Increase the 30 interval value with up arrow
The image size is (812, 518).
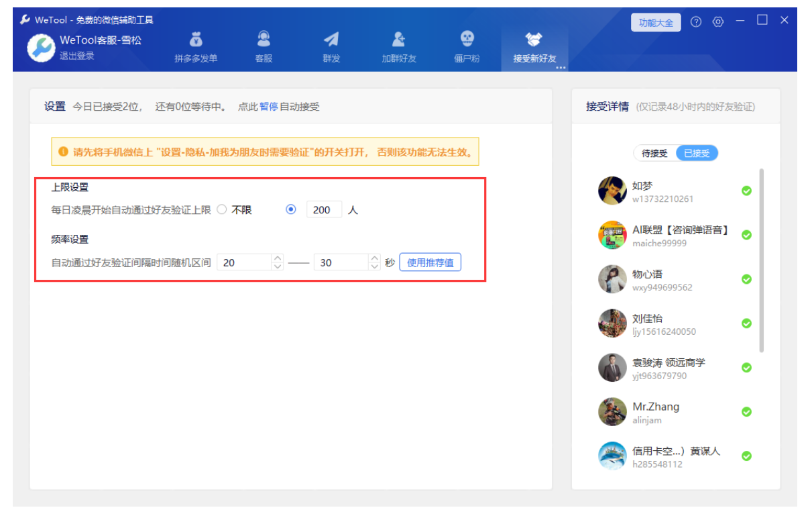tap(374, 258)
